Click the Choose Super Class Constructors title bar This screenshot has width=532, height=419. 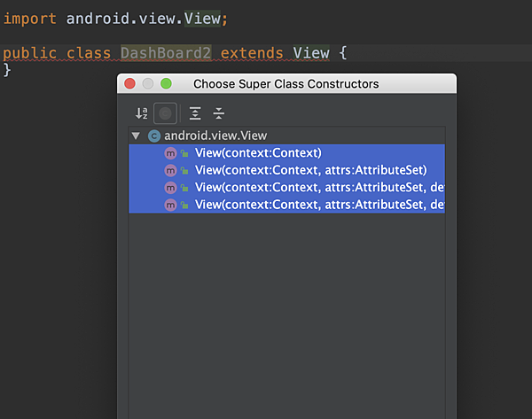[286, 84]
